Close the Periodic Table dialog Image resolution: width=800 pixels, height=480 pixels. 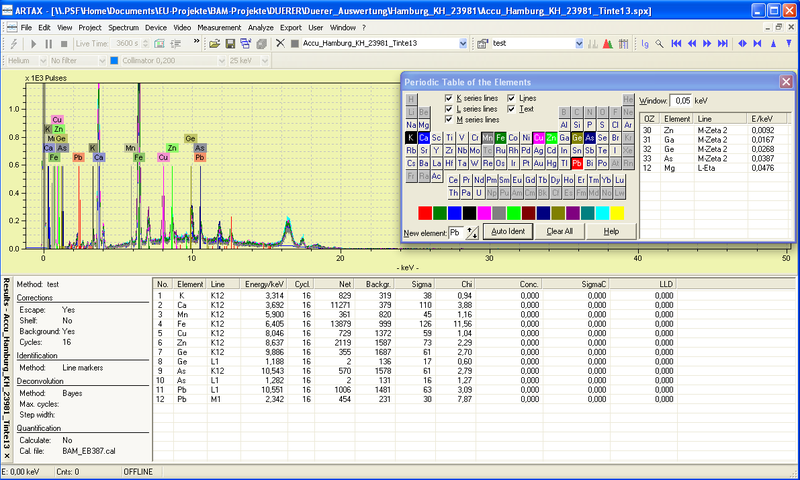click(x=786, y=82)
